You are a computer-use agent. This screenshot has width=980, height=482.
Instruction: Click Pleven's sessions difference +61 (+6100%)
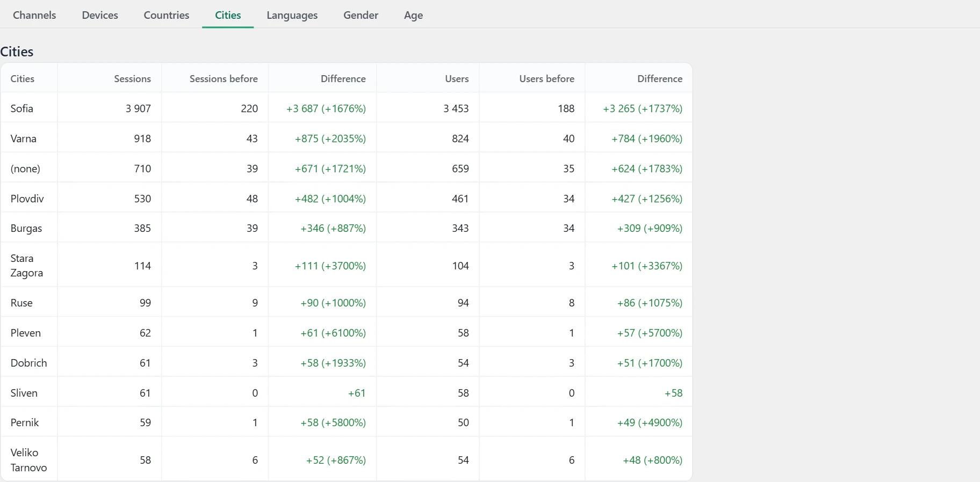[333, 333]
